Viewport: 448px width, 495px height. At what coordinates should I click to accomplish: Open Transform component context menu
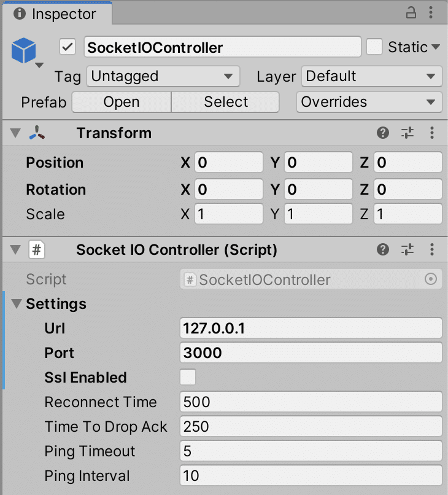coord(433,133)
